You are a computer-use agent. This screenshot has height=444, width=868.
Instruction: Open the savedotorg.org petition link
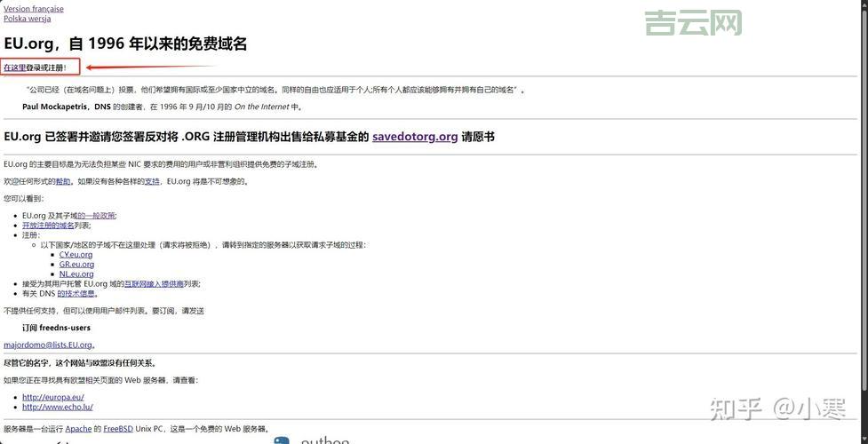click(415, 137)
